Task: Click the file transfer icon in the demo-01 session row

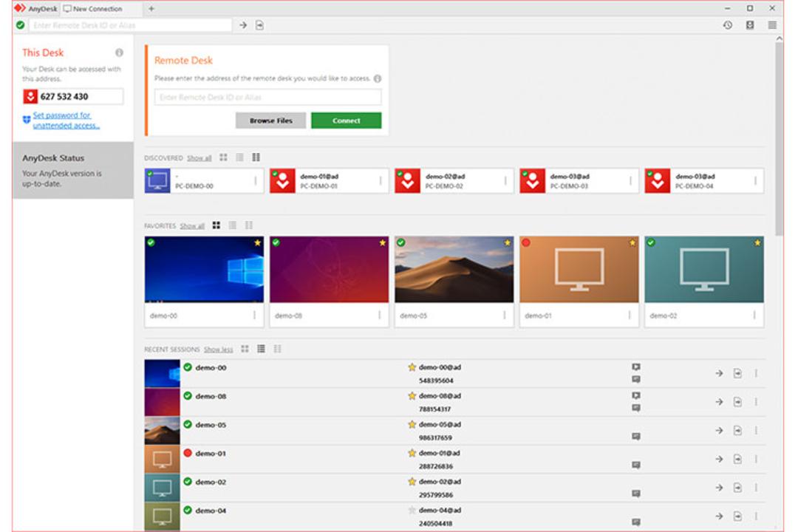Action: point(737,459)
